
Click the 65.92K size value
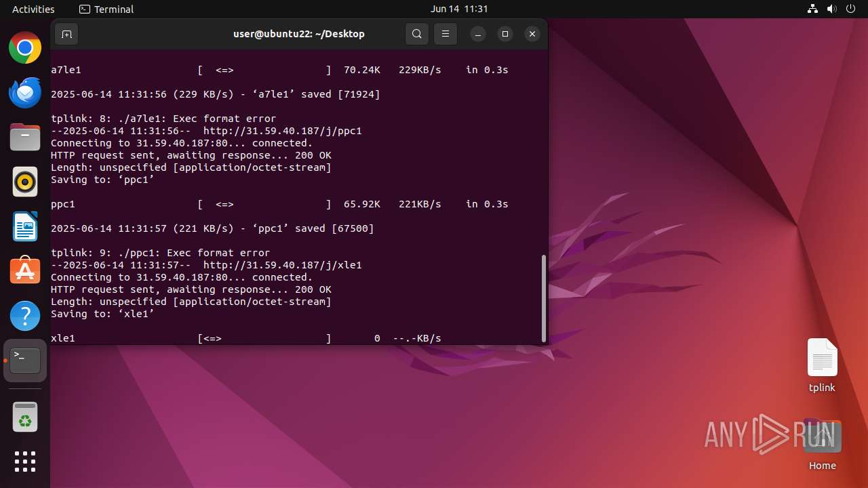pyautogui.click(x=362, y=204)
